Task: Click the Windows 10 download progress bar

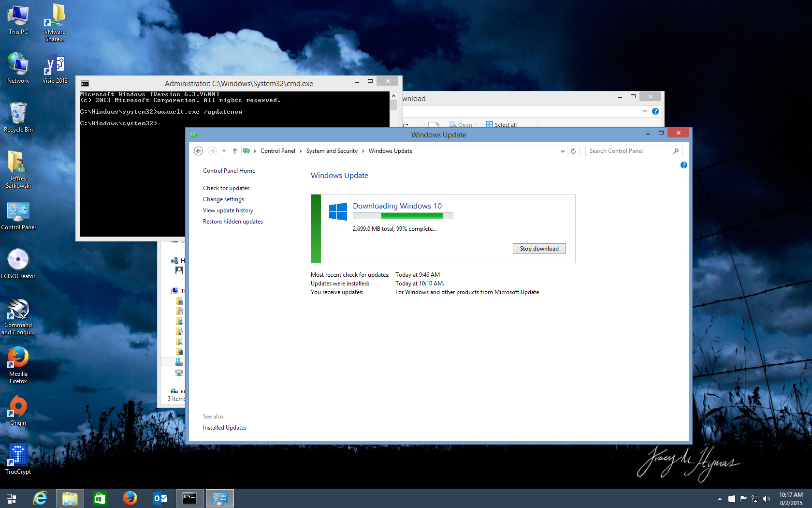Action: coord(403,216)
